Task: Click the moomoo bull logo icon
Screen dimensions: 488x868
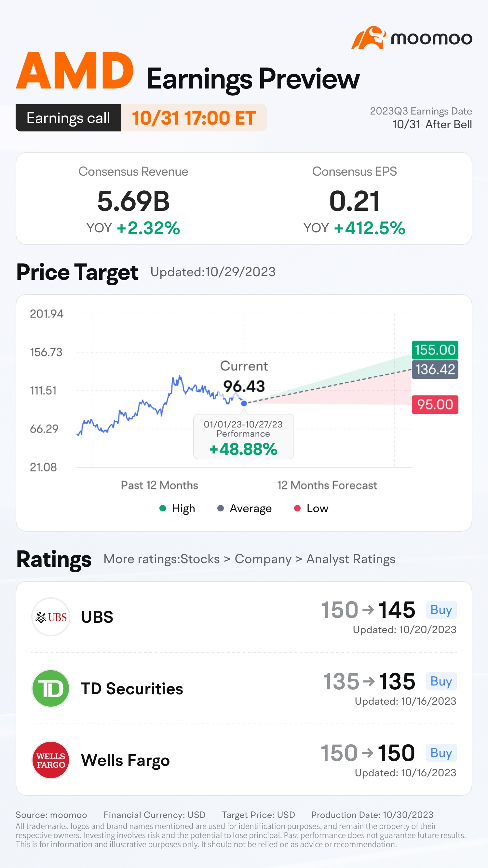Action: tap(369, 38)
